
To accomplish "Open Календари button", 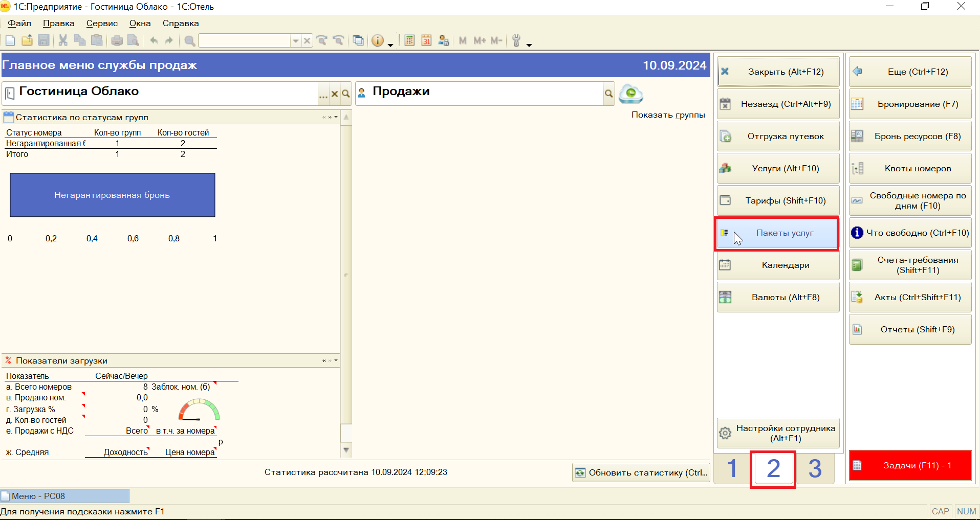I will click(778, 265).
